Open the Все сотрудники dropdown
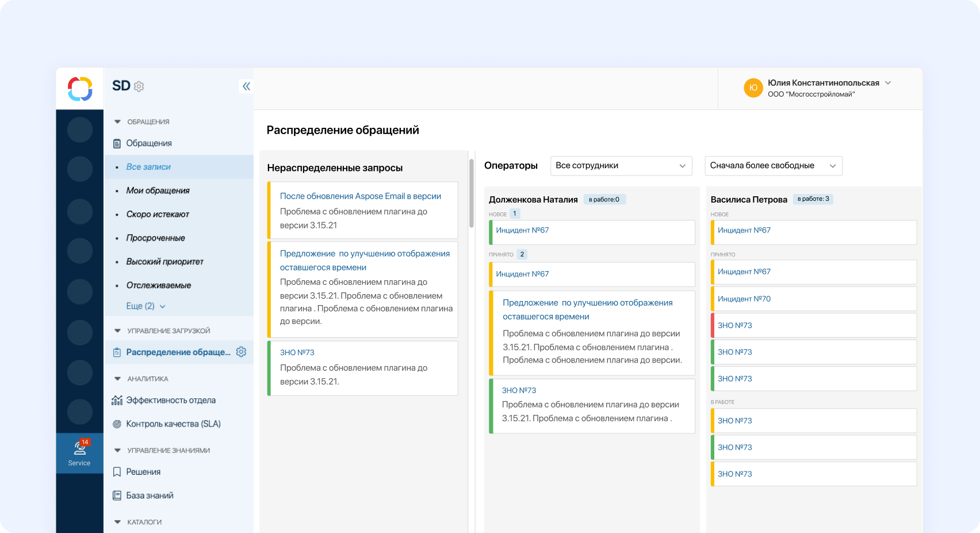The height and width of the screenshot is (533, 980). tap(621, 166)
